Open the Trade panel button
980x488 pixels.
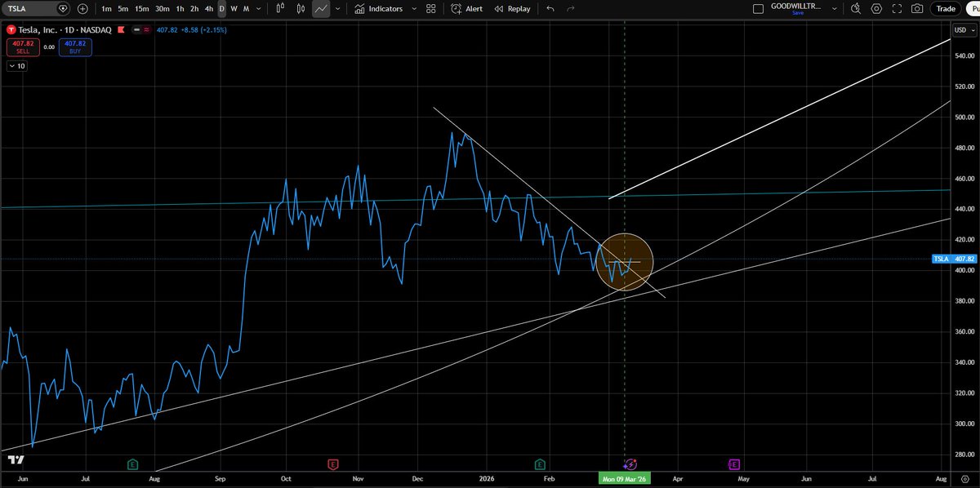click(946, 9)
